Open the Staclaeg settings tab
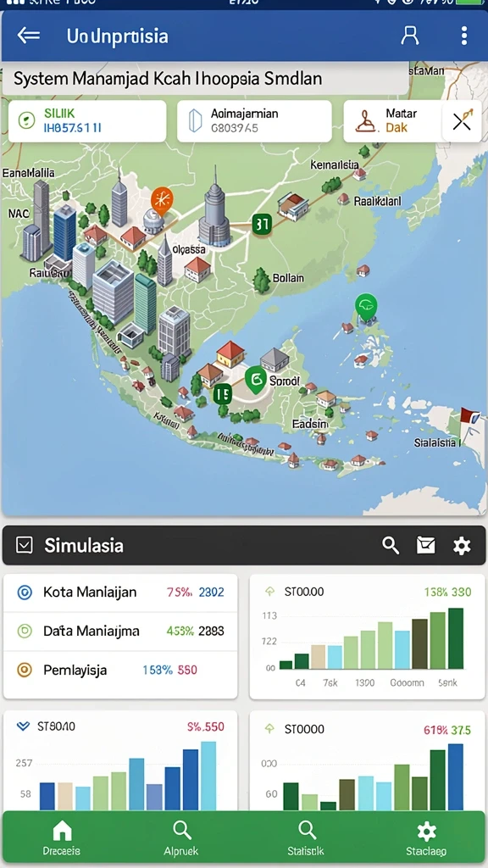The height and width of the screenshot is (868, 488). coord(426,839)
